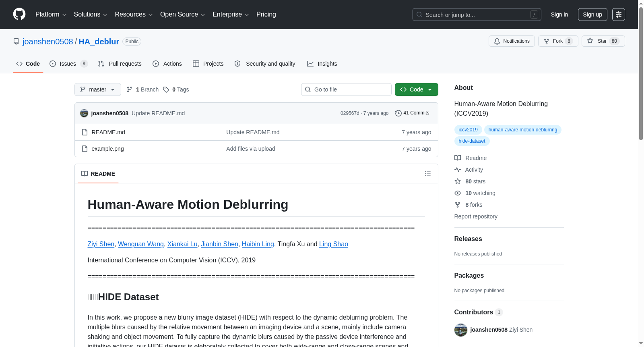The image size is (644, 347).
Task: Switch to the Insights tab
Action: [322, 64]
